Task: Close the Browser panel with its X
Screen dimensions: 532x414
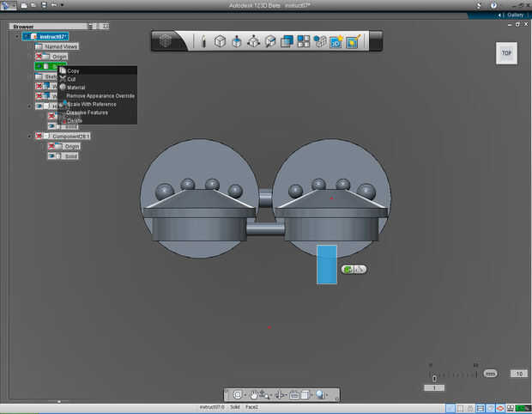Action: point(106,26)
